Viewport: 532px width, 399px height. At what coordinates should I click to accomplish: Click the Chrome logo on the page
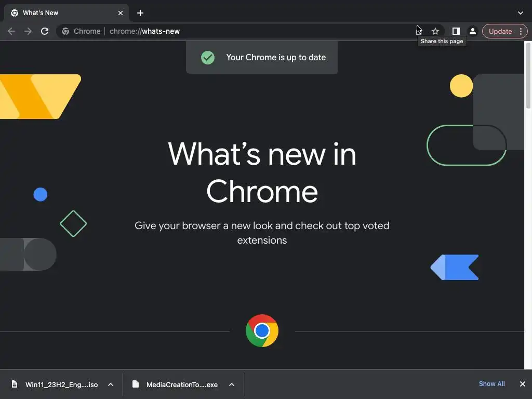coord(262,331)
